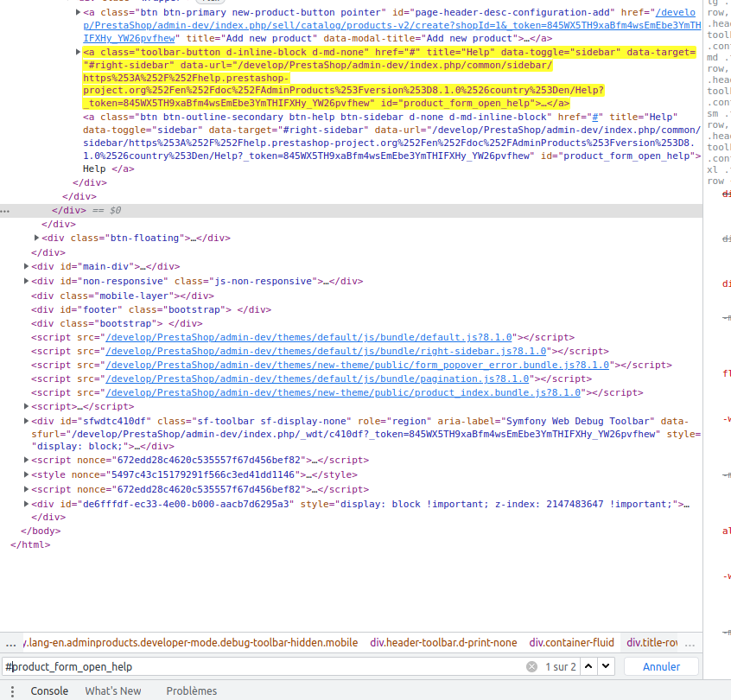This screenshot has height=700, width=731.
Task: Expand the style nonce element
Action: click(26, 474)
